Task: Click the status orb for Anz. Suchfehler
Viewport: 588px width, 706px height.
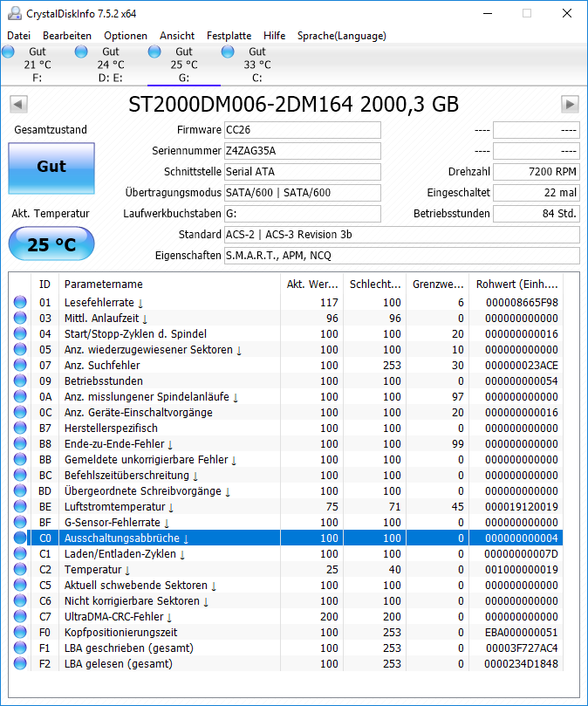Action: tap(20, 365)
